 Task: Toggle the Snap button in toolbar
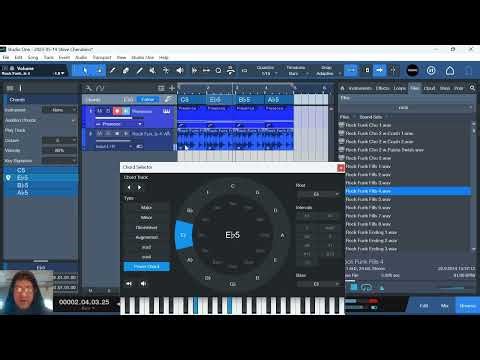coord(351,70)
